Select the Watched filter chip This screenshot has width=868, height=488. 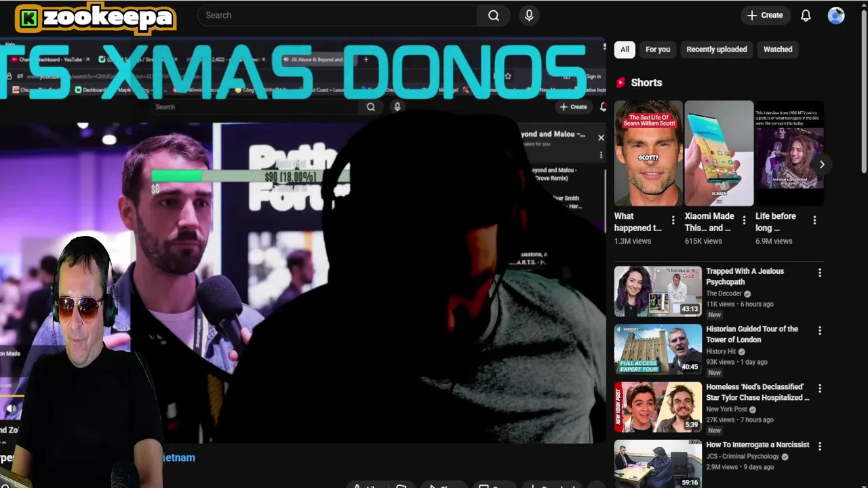click(778, 49)
